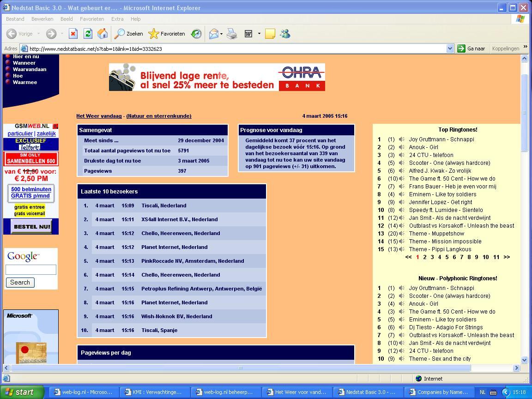
Task: Click the Print toolbar icon
Action: [x=232, y=34]
